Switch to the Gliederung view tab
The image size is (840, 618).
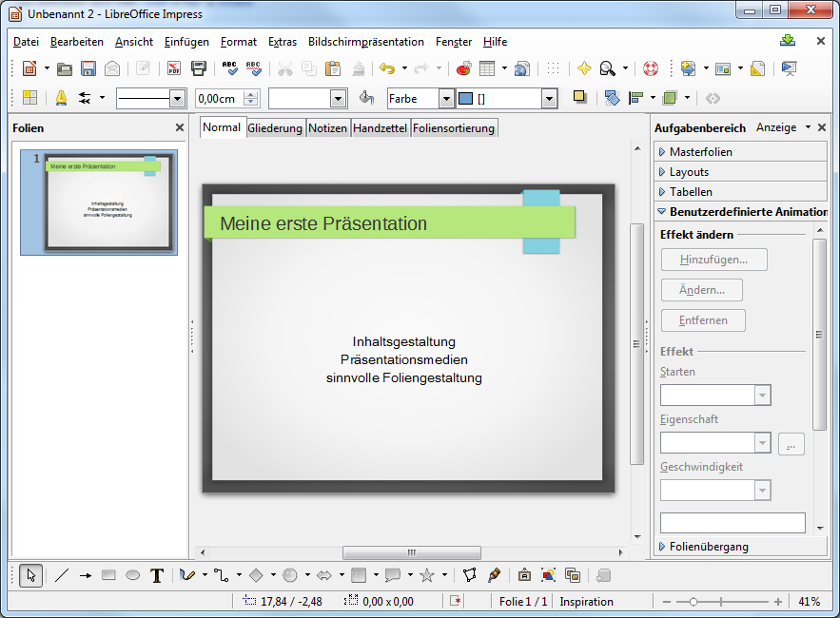(275, 128)
